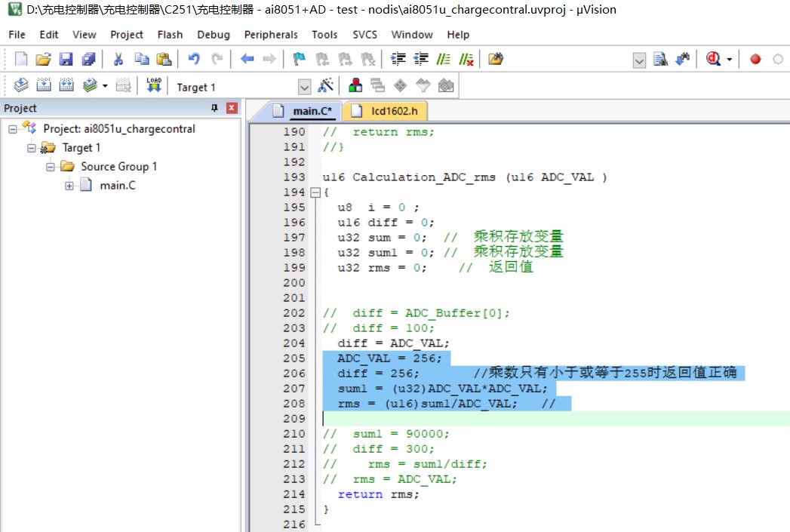Click the Save All icon
This screenshot has width=790, height=532.
tap(89, 59)
